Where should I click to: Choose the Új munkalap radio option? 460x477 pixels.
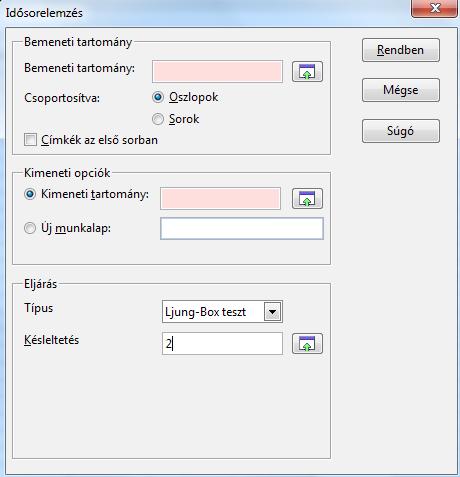coord(30,228)
